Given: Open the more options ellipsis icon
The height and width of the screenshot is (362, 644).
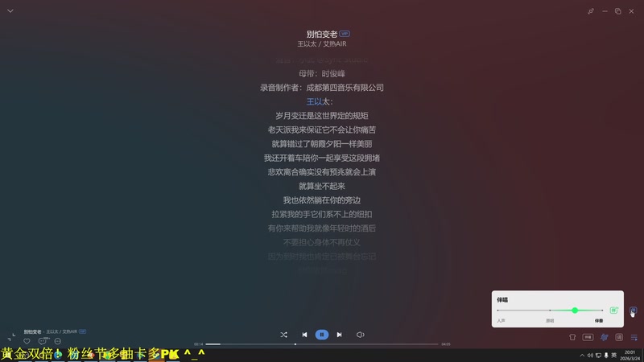Looking at the screenshot, I should point(57,341).
